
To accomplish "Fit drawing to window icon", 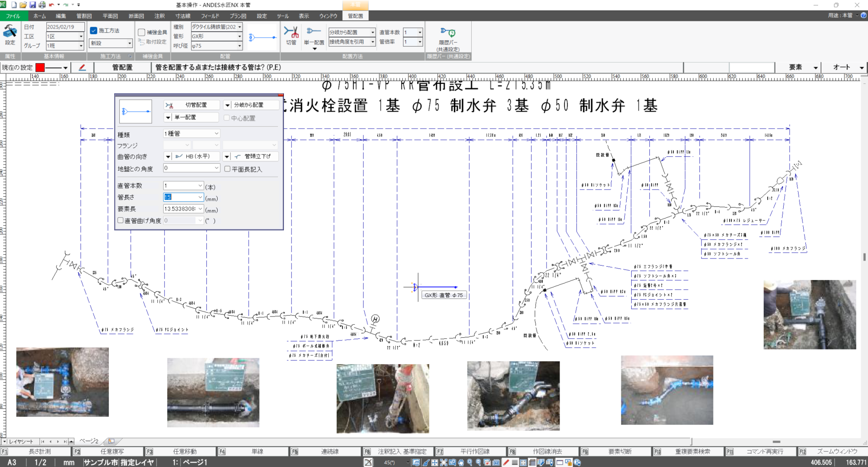I will pyautogui.click(x=444, y=462).
